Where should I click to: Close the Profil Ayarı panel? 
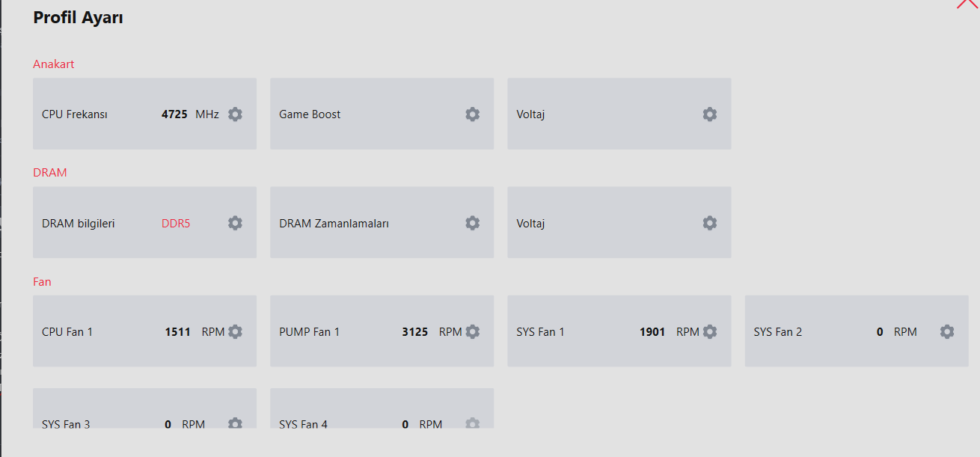point(967,4)
